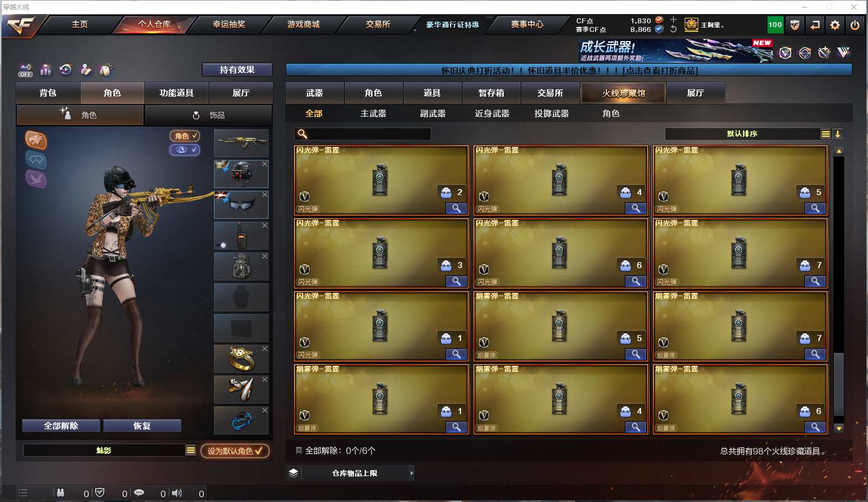Click the 设为默认角色 button

click(x=235, y=451)
